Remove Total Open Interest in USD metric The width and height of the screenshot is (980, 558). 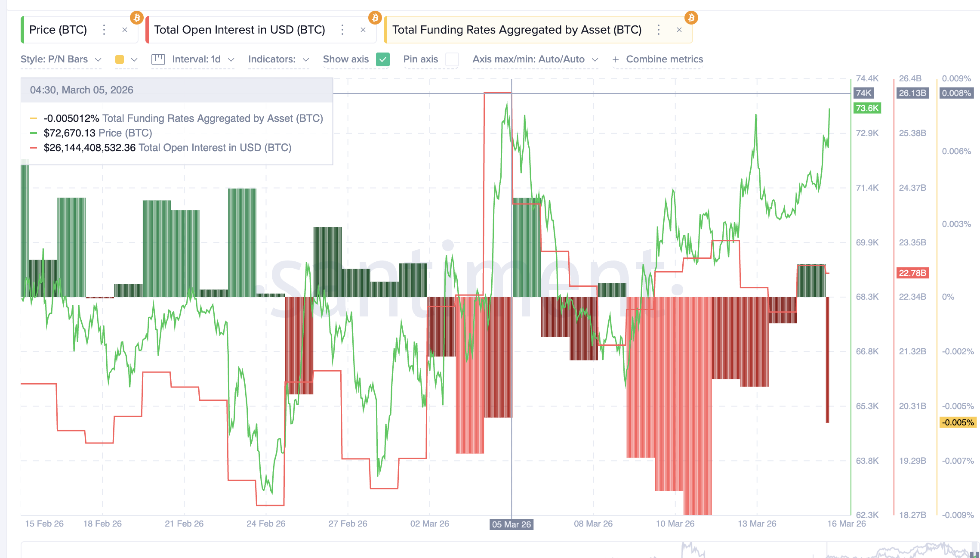coord(363,30)
